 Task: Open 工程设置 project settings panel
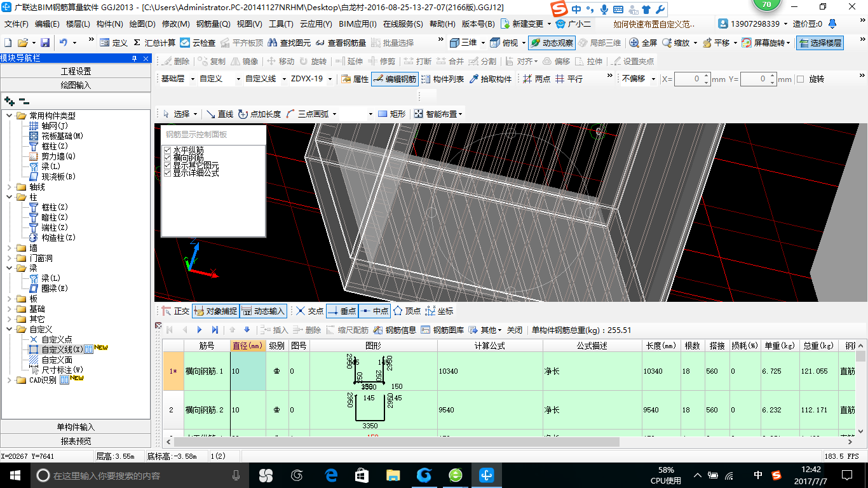point(76,71)
